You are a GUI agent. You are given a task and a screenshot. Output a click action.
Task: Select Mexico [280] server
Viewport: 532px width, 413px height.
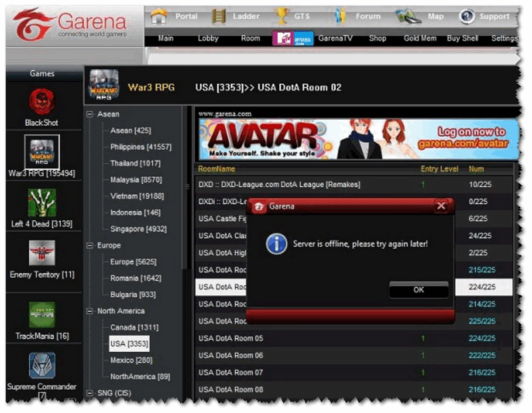131,360
